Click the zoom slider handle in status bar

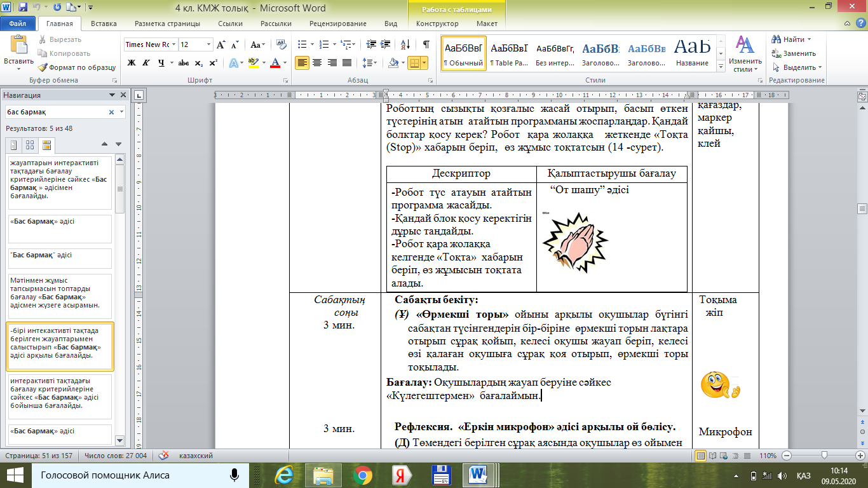[824, 456]
